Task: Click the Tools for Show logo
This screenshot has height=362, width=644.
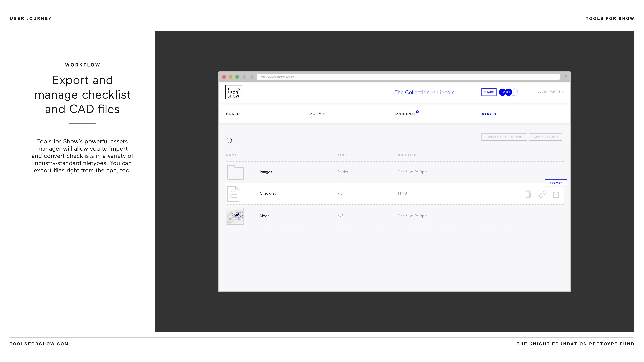Action: coord(234,92)
